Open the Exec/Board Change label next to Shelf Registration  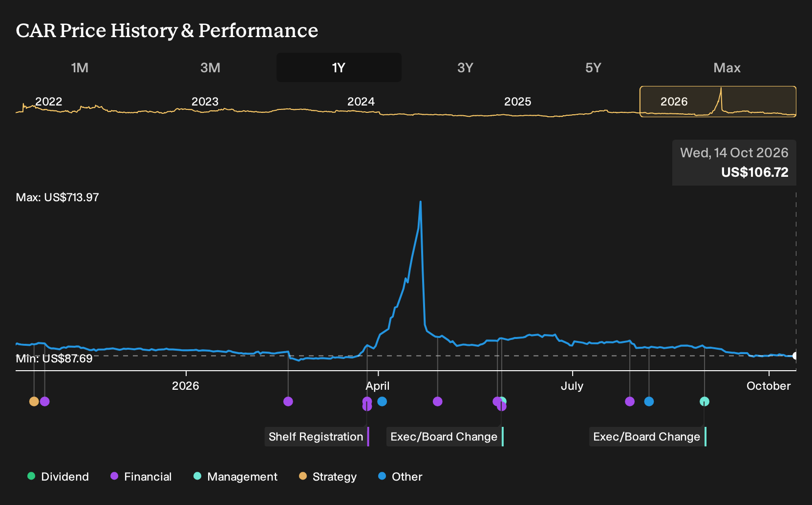point(445,437)
